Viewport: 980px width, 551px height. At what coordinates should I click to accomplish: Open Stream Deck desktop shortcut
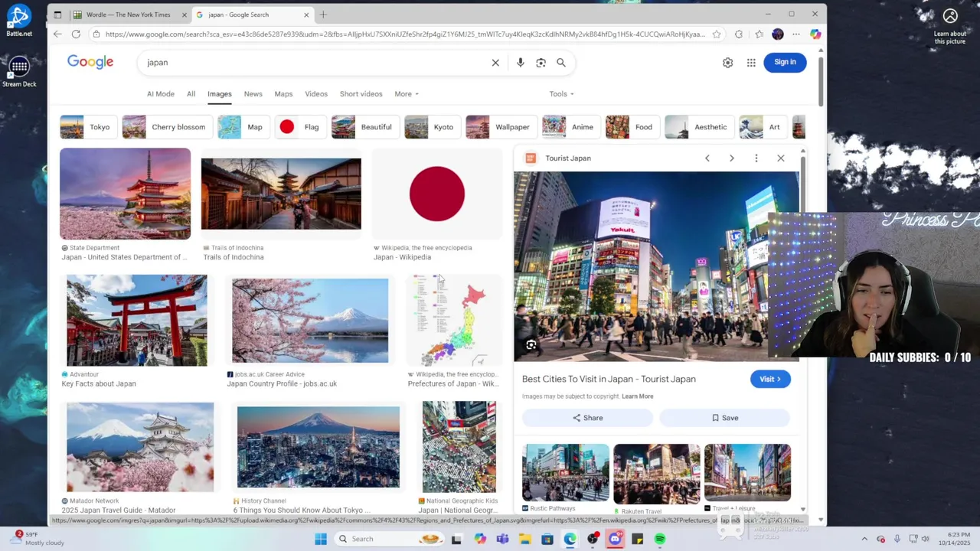(19, 70)
